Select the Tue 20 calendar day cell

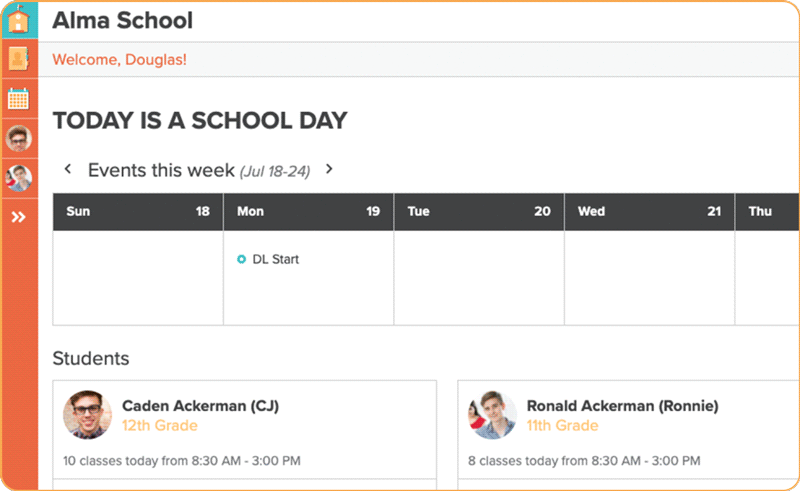(479, 277)
